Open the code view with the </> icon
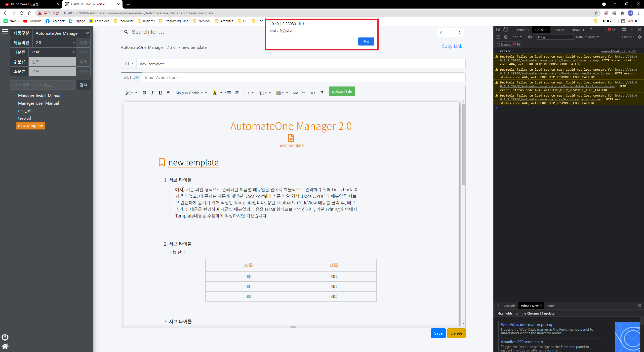The image size is (644, 352). (312, 93)
